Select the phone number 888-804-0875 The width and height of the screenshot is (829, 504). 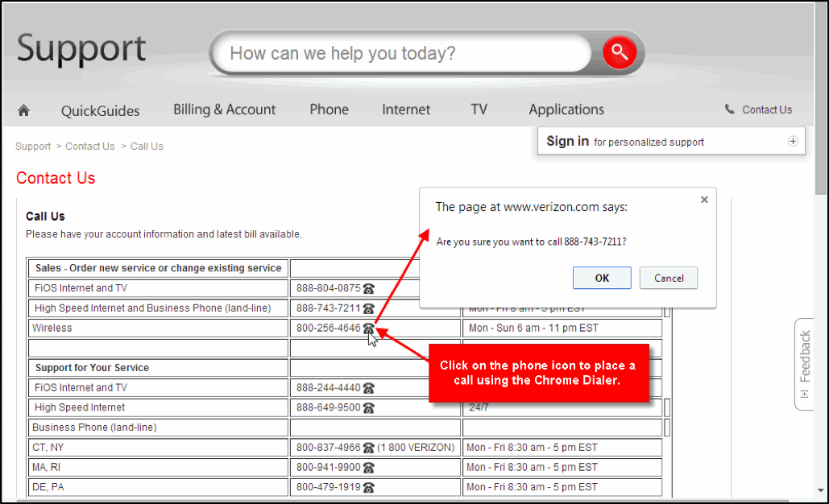(x=329, y=288)
